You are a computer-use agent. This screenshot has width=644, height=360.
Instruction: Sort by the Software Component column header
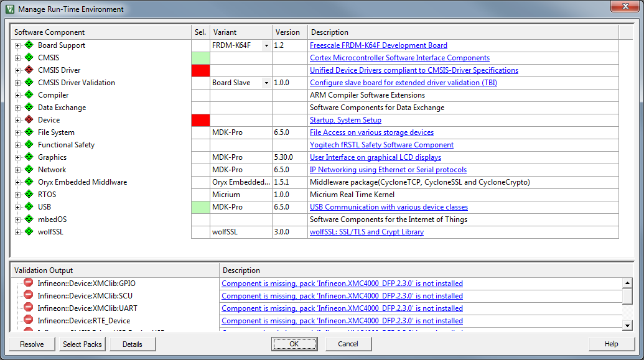[x=101, y=32]
